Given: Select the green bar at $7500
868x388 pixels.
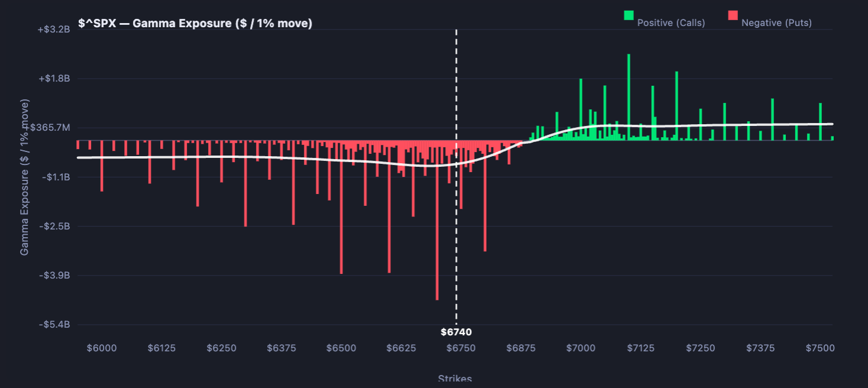Looking at the screenshot, I should click(820, 121).
